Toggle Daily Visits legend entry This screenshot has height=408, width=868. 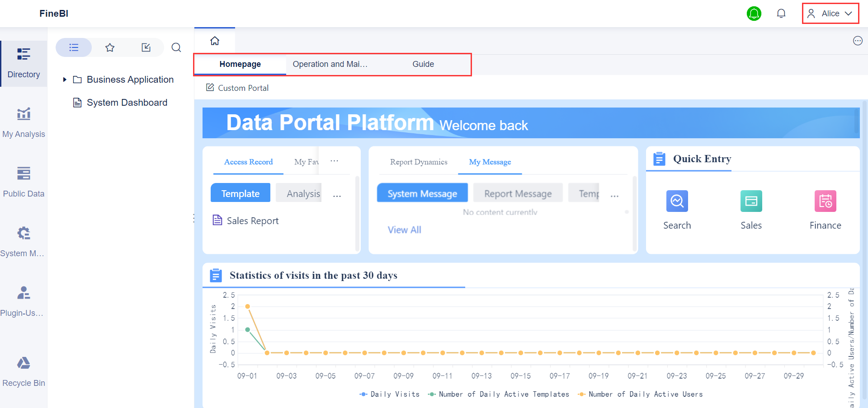coord(389,394)
